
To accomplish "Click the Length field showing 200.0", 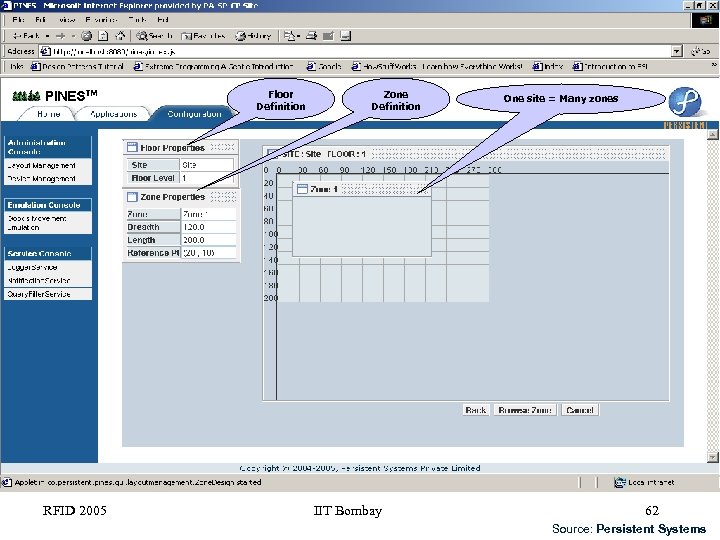I will [x=208, y=240].
